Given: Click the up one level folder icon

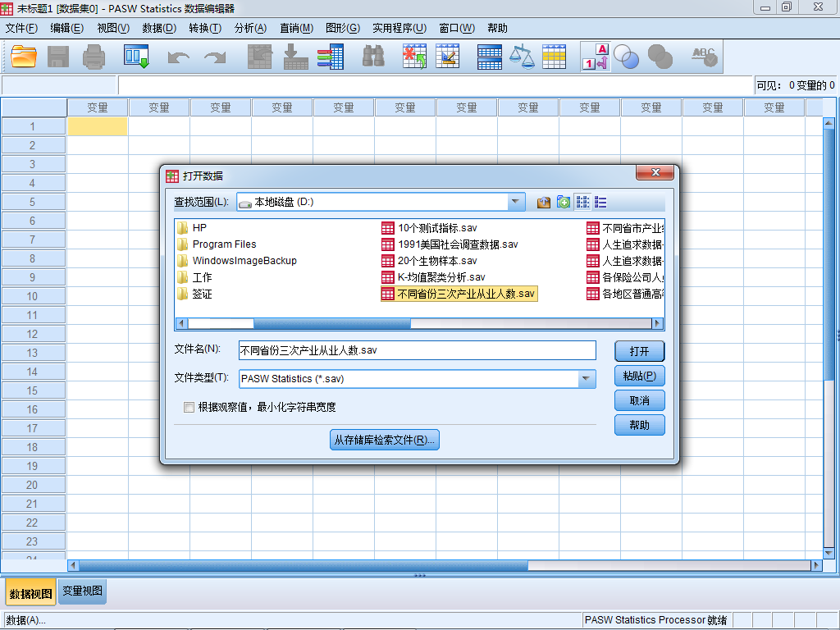Looking at the screenshot, I should 544,202.
